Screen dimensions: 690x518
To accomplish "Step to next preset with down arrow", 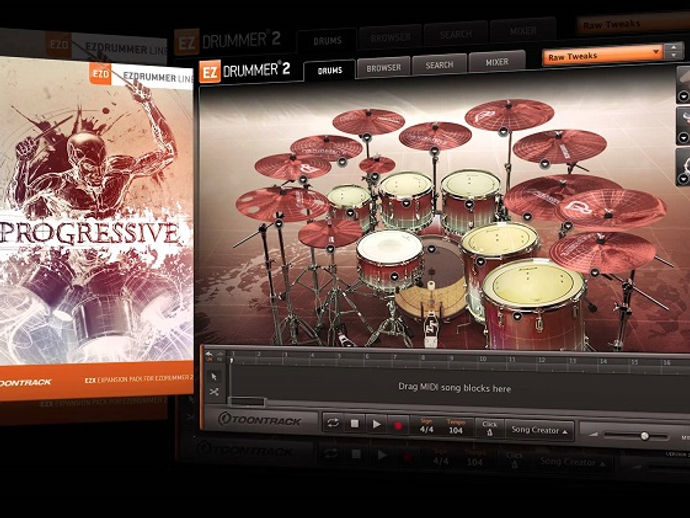I will pos(675,56).
